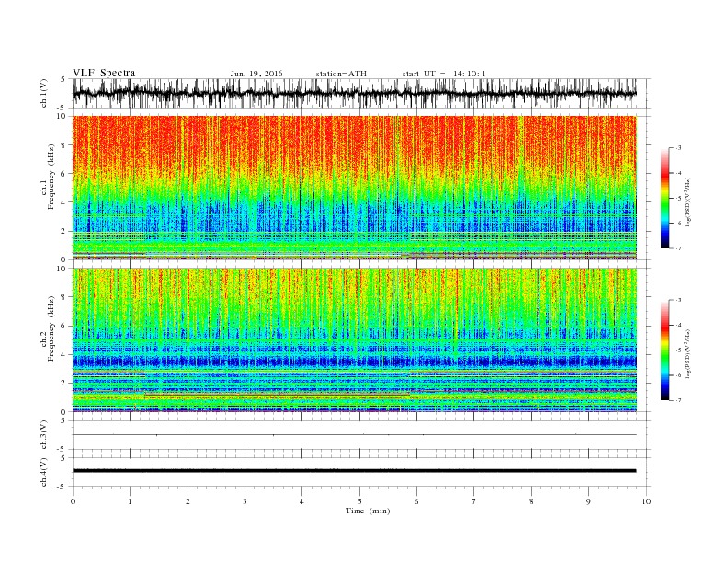Click the "ch.3(V)" axis label
728x563 pixels.
[x=44, y=435]
